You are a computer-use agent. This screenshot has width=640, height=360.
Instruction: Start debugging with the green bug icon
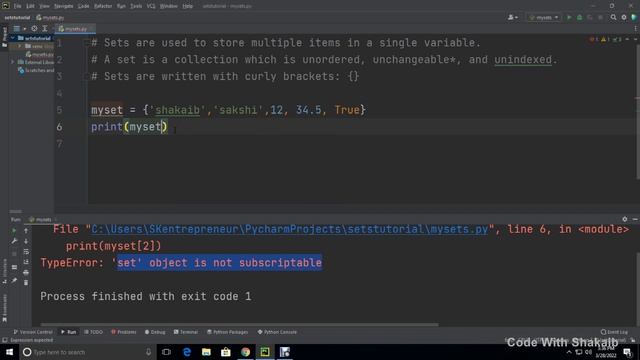click(x=579, y=18)
